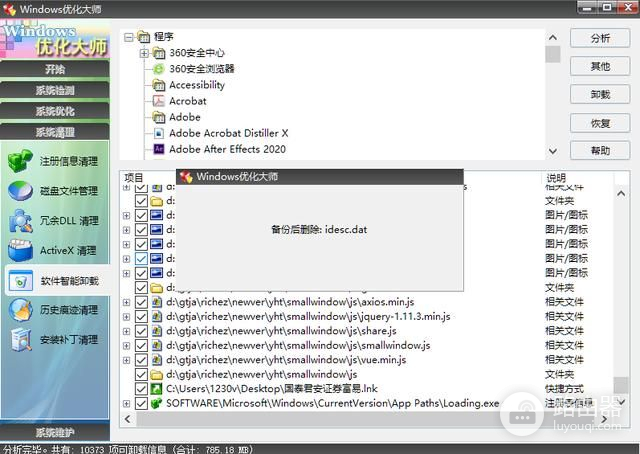640x454 pixels.
Task: Click the 恢复 button
Action: 600,123
